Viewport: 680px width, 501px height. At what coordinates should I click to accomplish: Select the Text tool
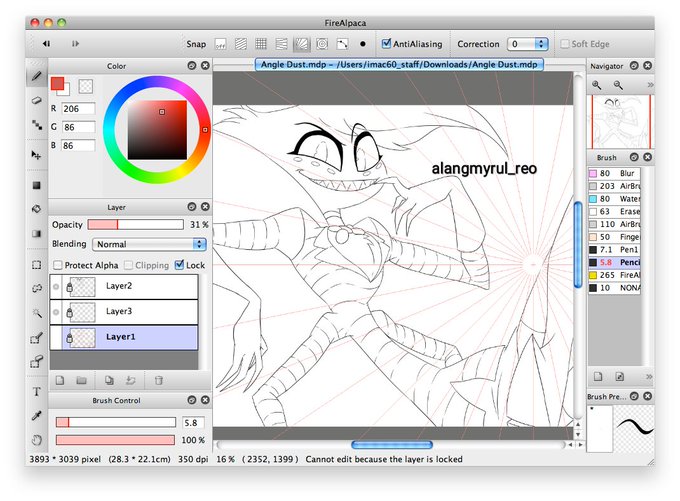[x=36, y=392]
